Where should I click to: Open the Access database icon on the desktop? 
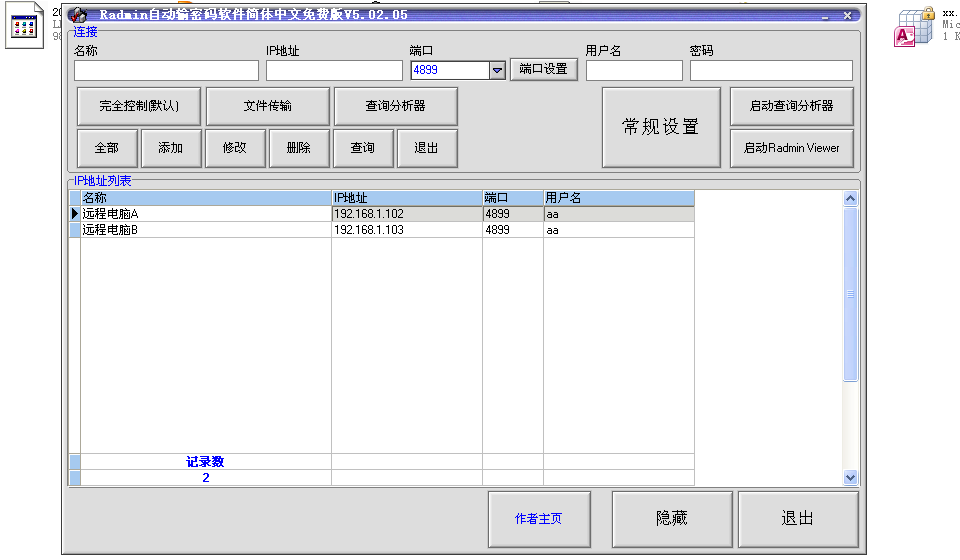913,27
